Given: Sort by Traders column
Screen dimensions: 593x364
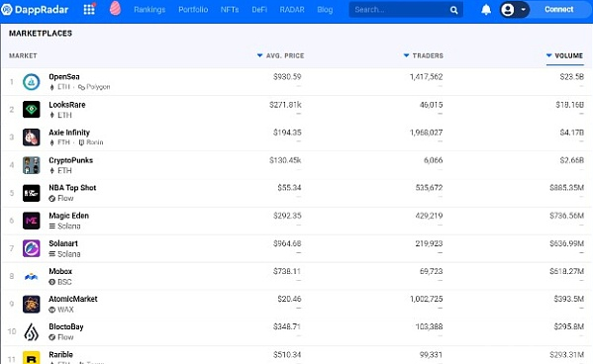Looking at the screenshot, I should [424, 55].
